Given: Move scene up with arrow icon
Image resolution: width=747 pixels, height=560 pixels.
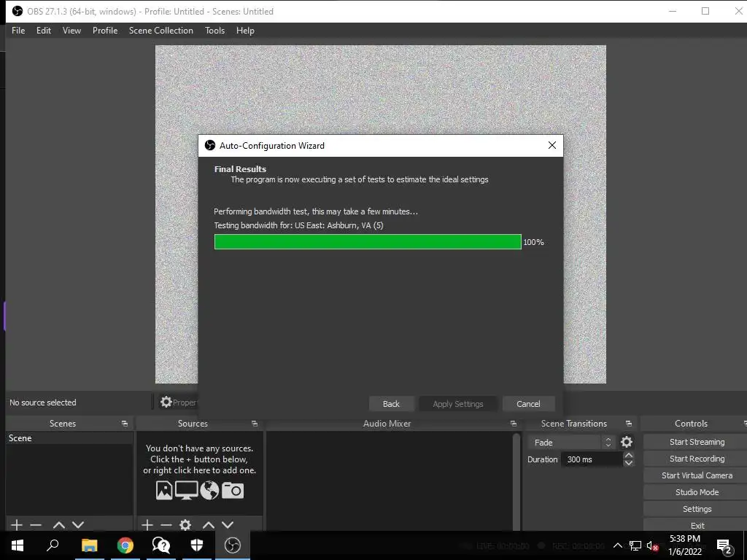Looking at the screenshot, I should (x=59, y=525).
